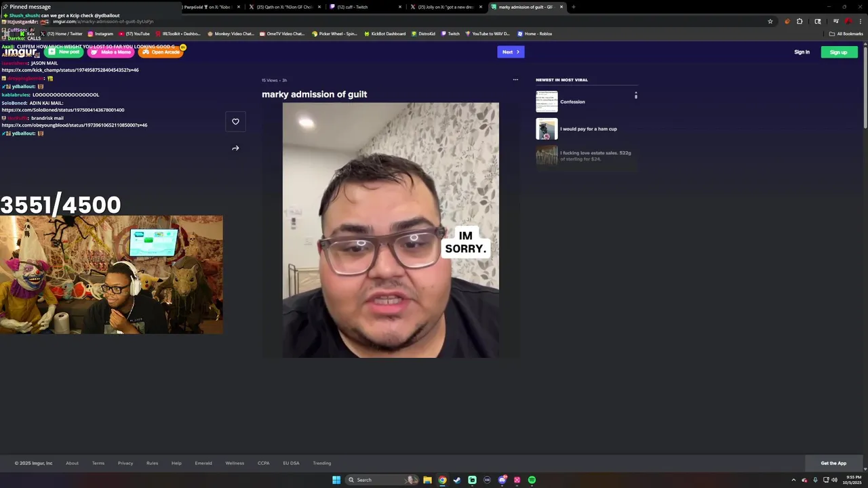868x488 pixels.
Task: Open the Chrome three-dot menu
Action: coord(860,21)
